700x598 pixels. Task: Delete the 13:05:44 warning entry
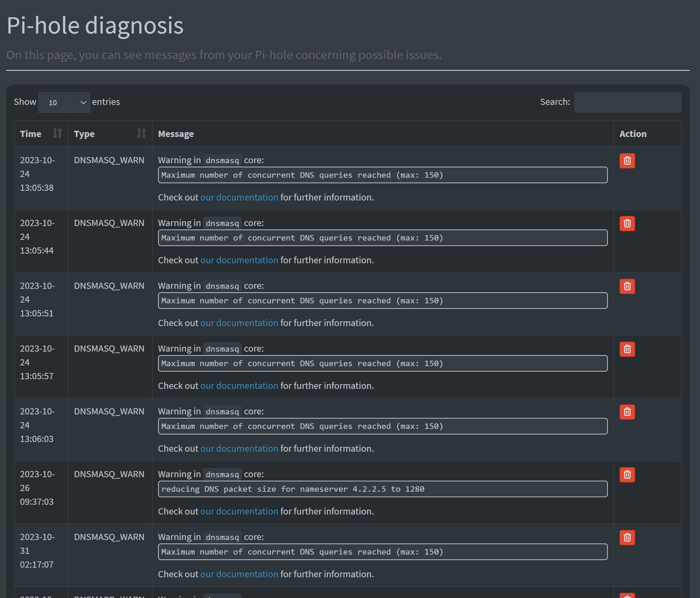(627, 224)
